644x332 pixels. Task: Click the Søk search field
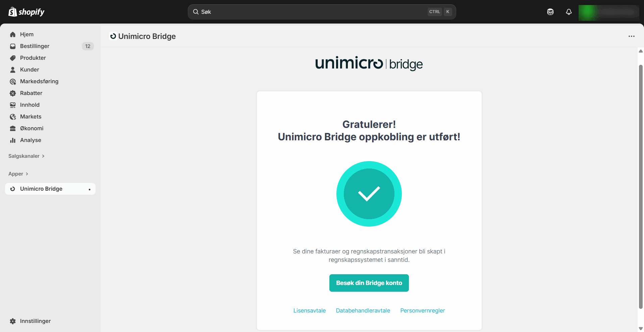click(321, 12)
